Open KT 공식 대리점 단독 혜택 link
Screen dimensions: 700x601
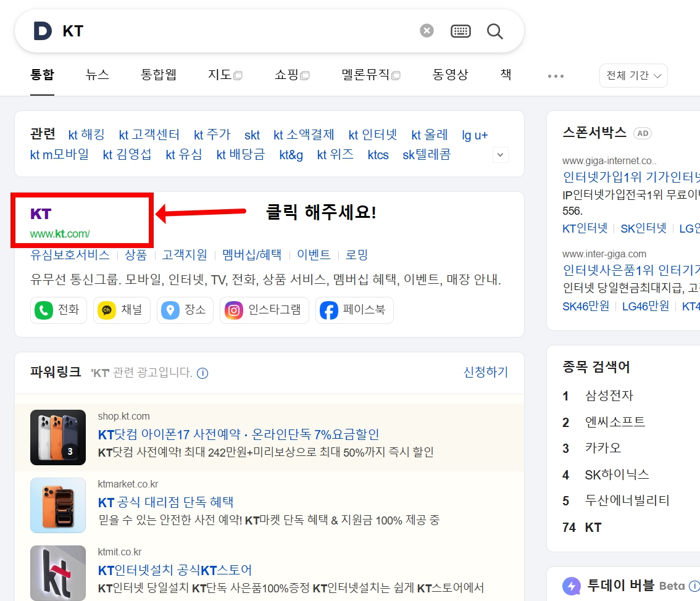coord(165,502)
